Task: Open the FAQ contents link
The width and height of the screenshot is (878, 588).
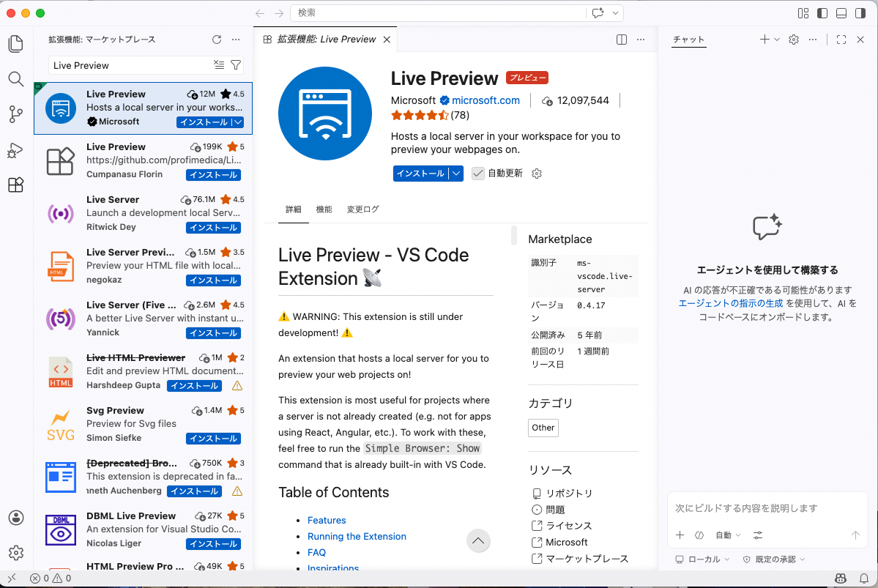Action: [x=316, y=553]
